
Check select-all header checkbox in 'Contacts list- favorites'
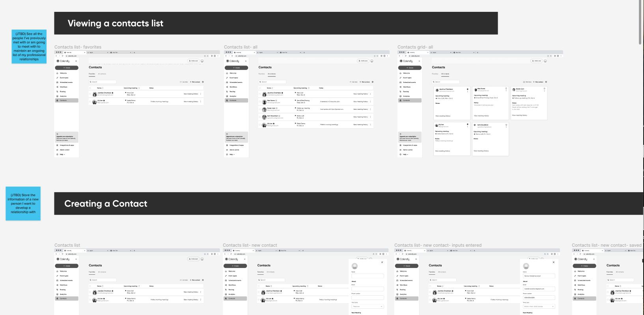coord(90,88)
